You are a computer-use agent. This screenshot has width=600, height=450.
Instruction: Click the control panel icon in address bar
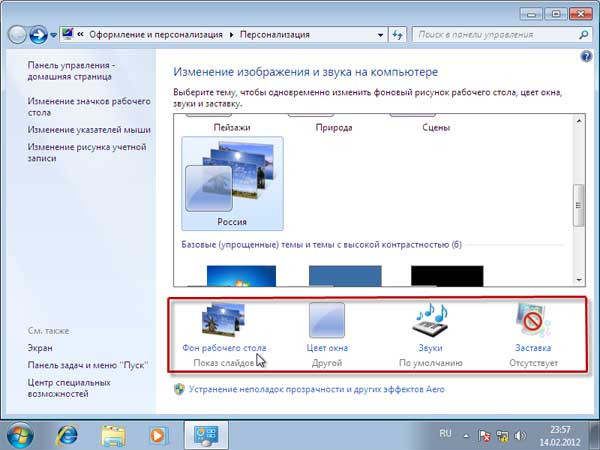68,34
